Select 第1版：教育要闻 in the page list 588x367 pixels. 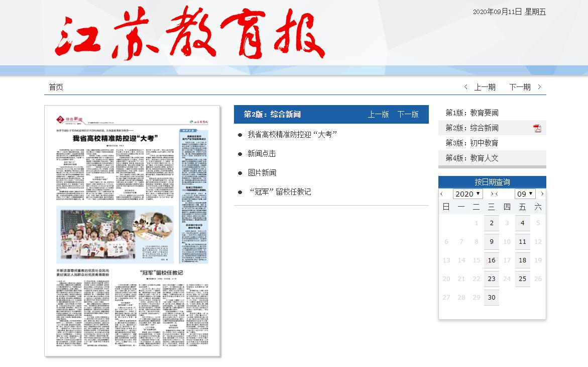tap(472, 113)
